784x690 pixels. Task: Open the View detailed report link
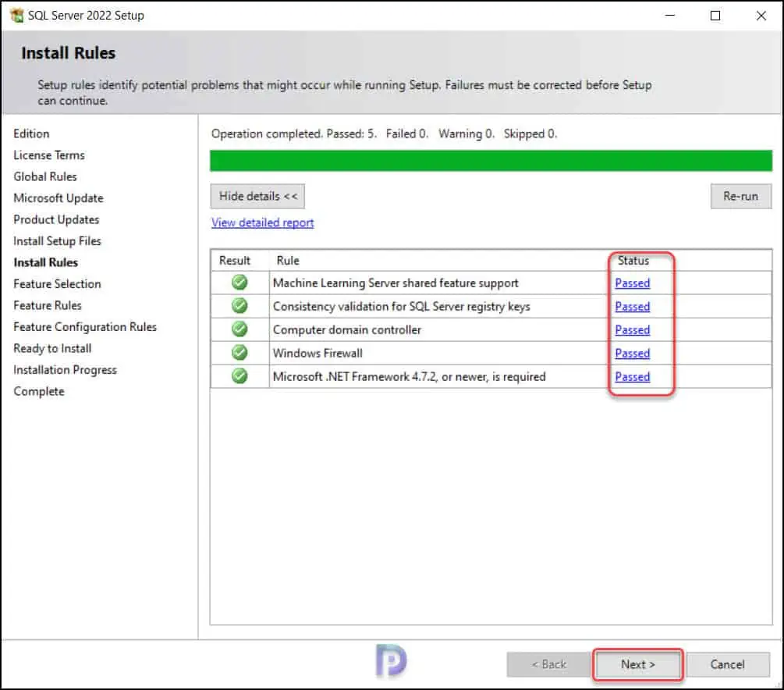[262, 222]
